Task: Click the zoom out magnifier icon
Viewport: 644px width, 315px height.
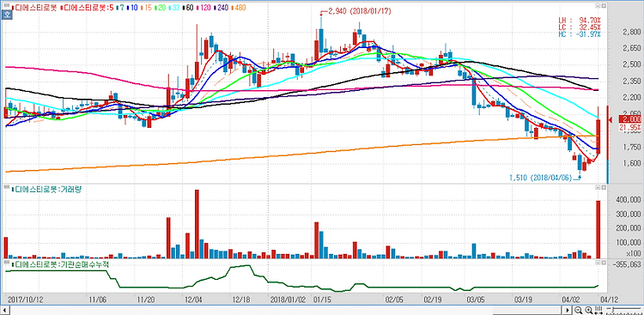Action: tap(578, 310)
